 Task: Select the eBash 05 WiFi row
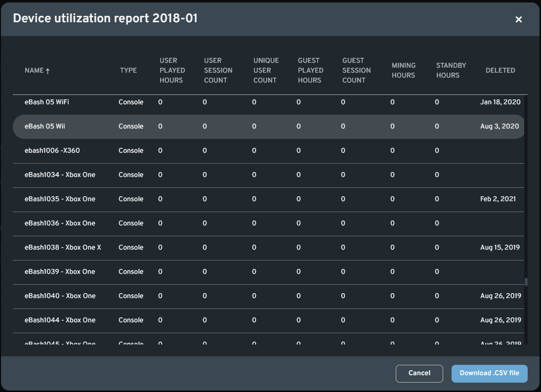click(198, 102)
